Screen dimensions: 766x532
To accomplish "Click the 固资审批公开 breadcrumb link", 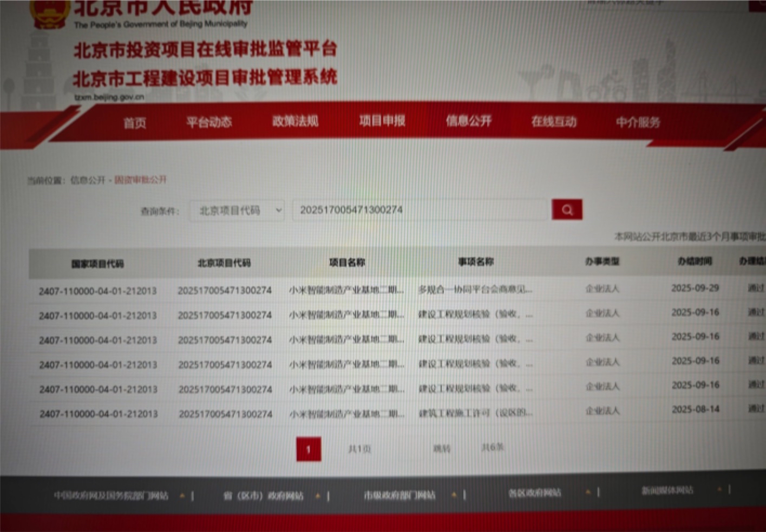I will pyautogui.click(x=140, y=180).
